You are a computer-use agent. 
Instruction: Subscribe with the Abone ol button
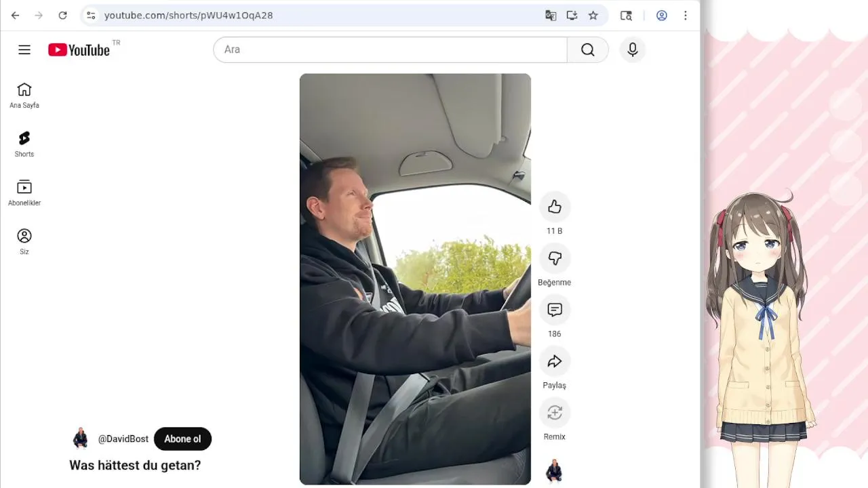[182, 439]
